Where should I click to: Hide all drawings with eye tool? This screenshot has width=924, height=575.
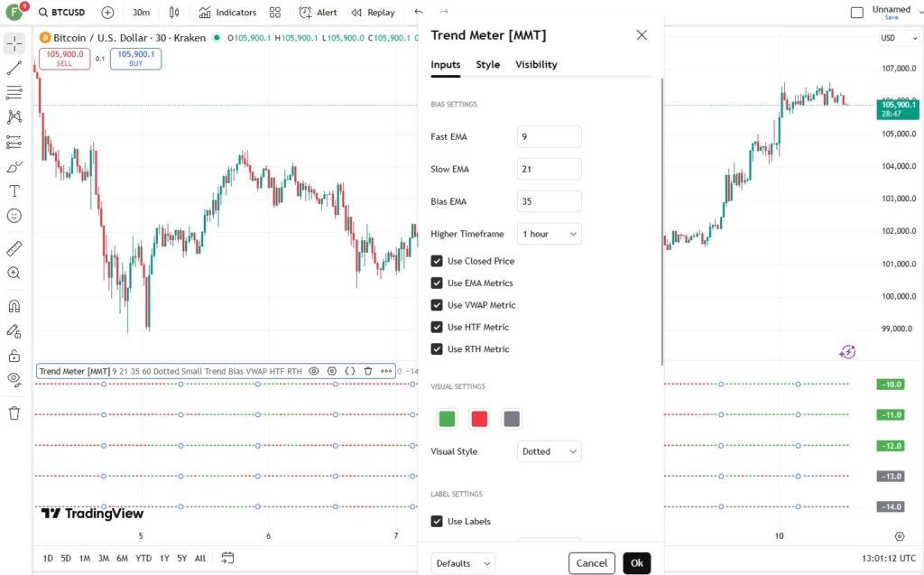coord(14,380)
